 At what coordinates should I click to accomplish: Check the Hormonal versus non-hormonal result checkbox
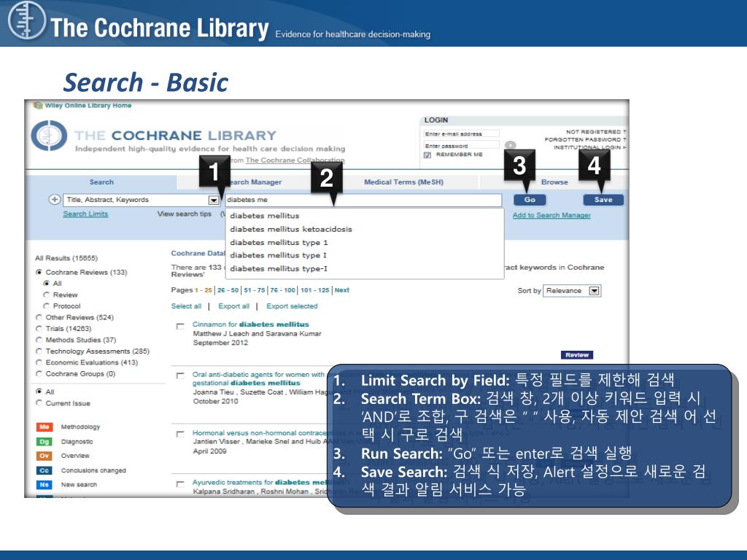(180, 434)
